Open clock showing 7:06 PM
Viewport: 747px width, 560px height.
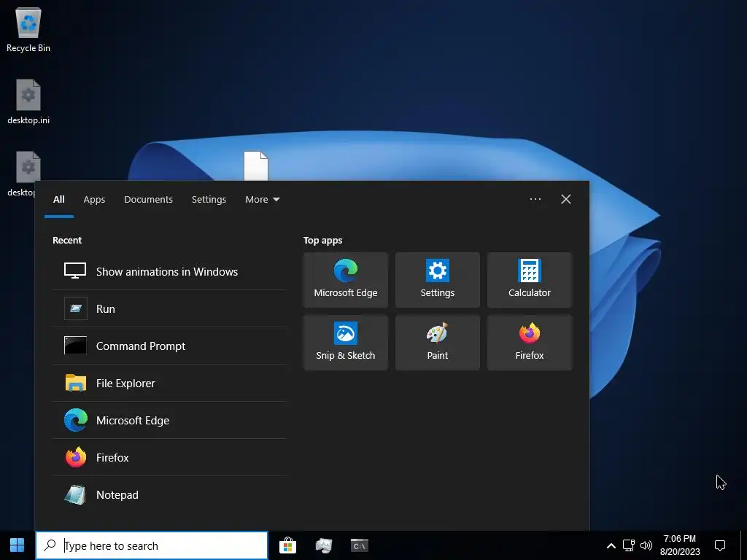pos(679,545)
